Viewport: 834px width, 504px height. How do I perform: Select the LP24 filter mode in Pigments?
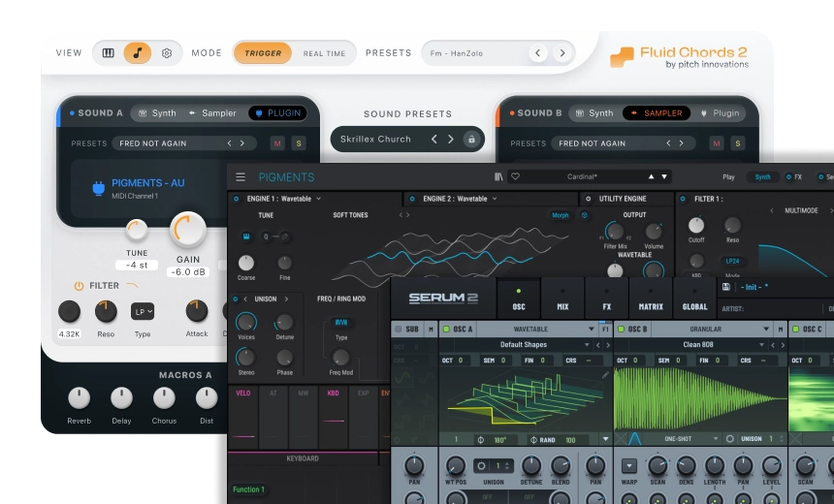732,261
